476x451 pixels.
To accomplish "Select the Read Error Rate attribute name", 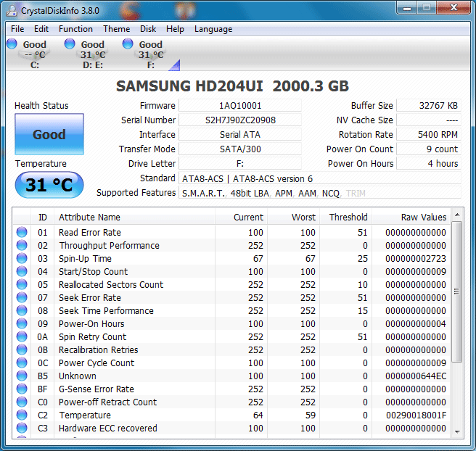I will tap(90, 233).
